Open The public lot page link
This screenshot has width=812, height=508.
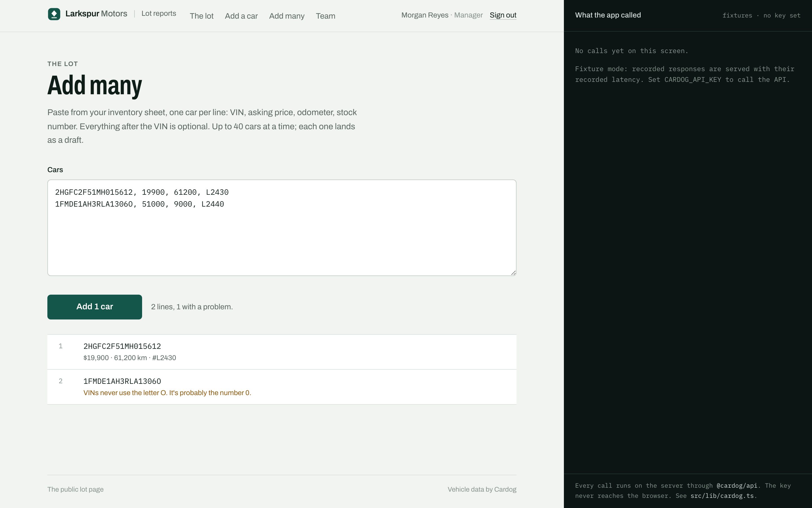[76, 489]
